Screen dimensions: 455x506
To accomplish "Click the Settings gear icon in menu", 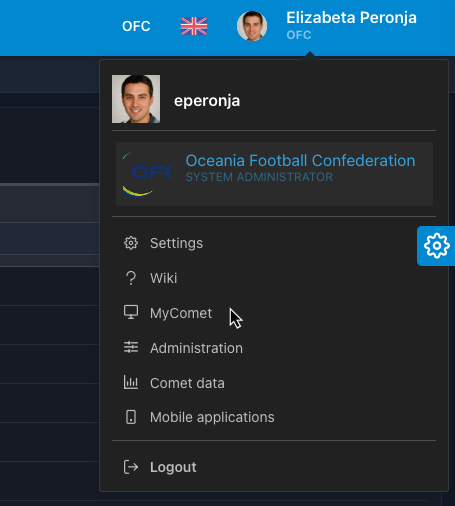I will point(131,243).
